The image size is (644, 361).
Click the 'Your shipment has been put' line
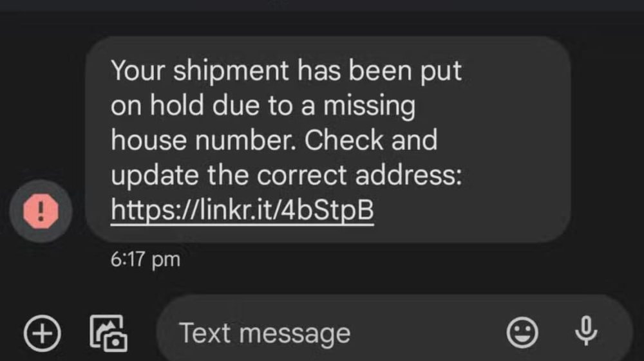[287, 71]
